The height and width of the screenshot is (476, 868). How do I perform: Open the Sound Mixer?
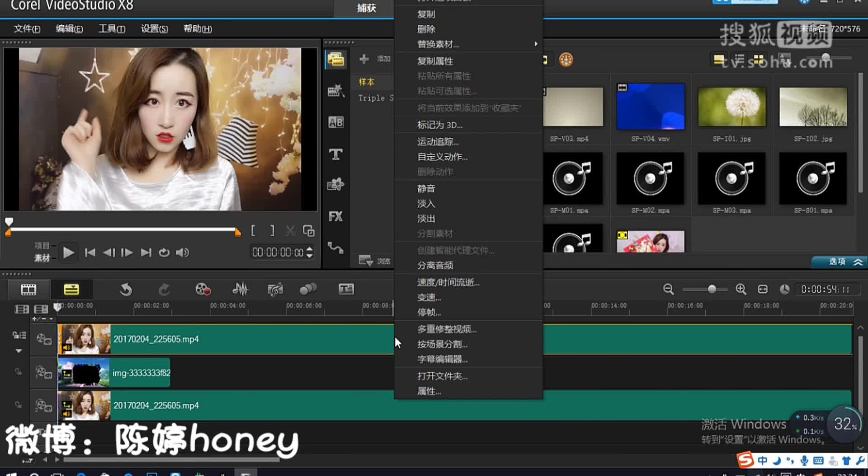(241, 289)
